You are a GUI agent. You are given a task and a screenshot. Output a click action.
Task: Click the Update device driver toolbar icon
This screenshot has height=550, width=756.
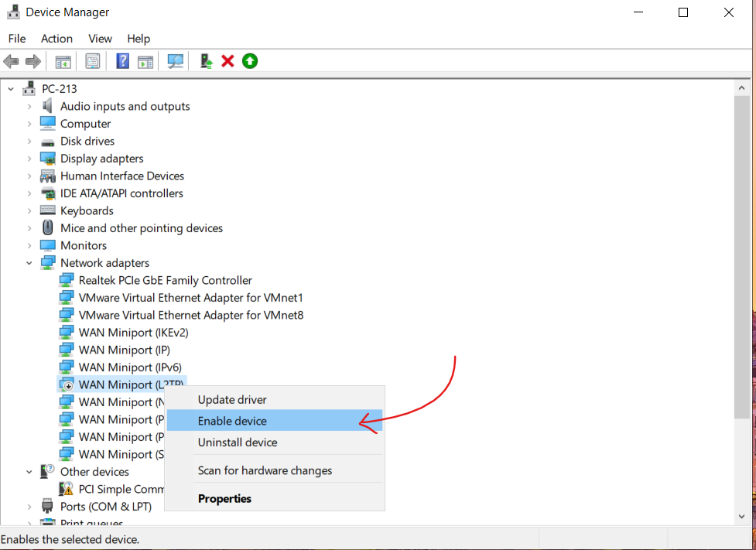pos(206,61)
